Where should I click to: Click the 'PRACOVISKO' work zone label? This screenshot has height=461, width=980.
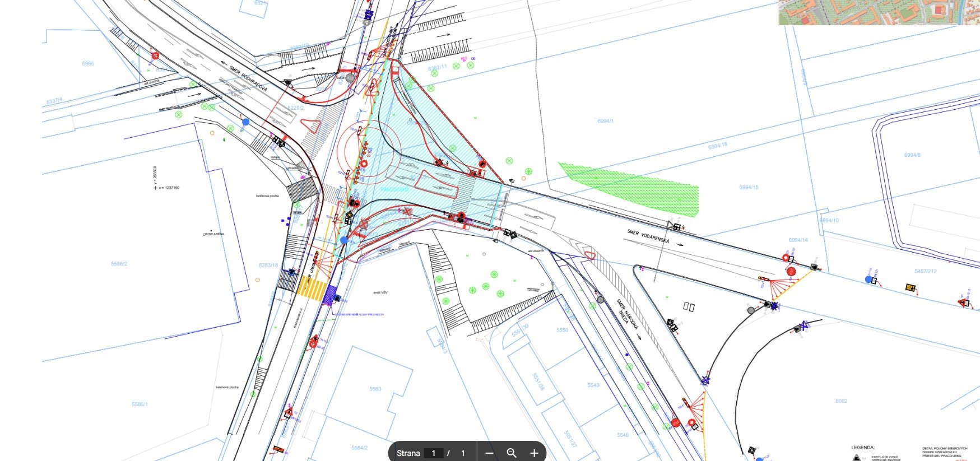pyautogui.click(x=394, y=190)
